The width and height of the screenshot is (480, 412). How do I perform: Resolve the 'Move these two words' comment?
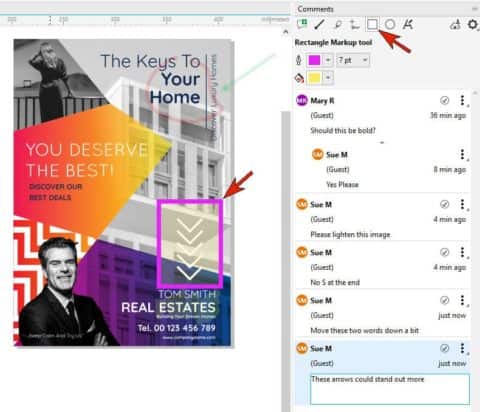444,300
